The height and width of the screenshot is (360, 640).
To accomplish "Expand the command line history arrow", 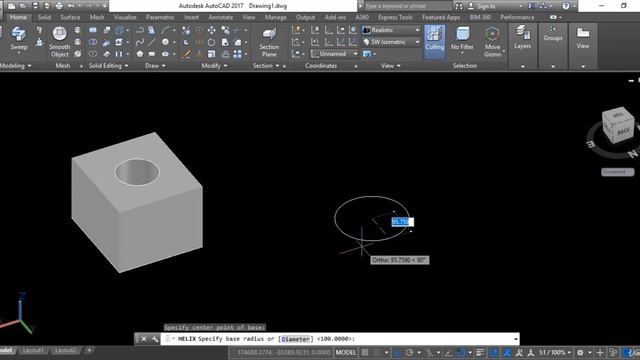I will tap(516, 339).
